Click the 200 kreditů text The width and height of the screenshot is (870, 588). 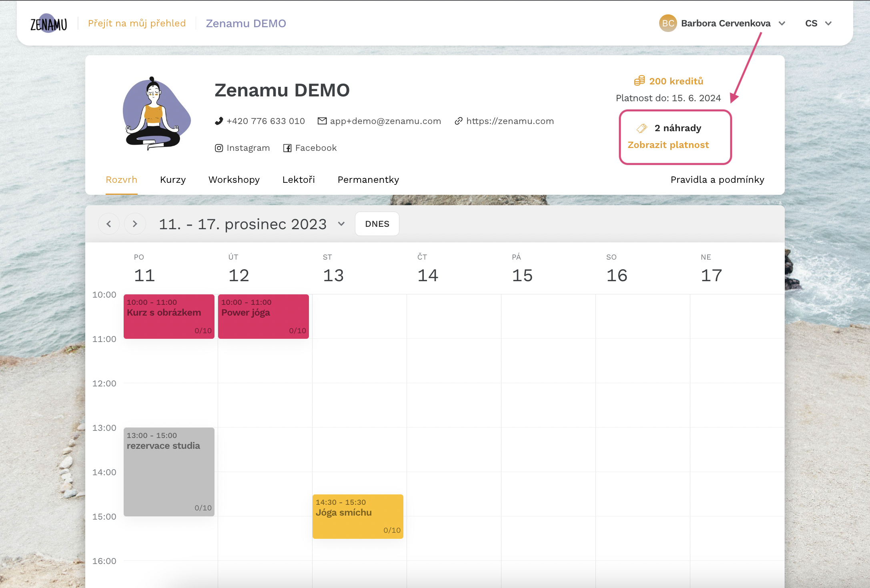click(676, 81)
